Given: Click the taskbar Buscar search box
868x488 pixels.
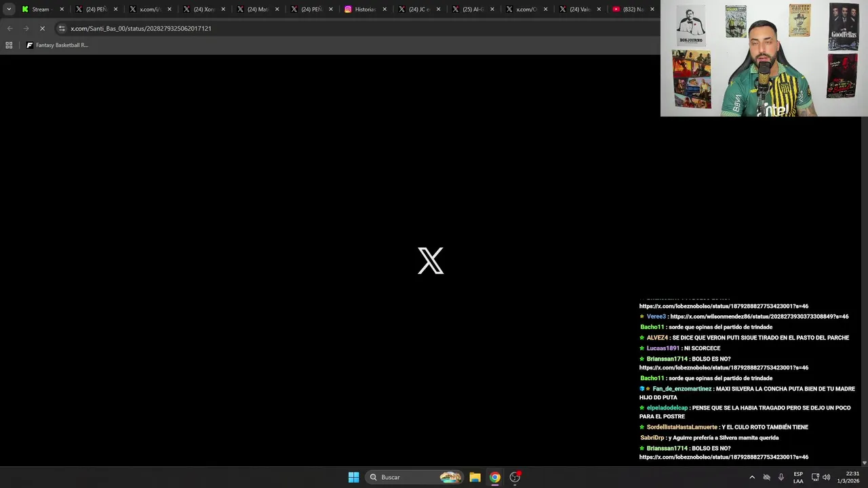Looking at the screenshot, I should pos(415,477).
